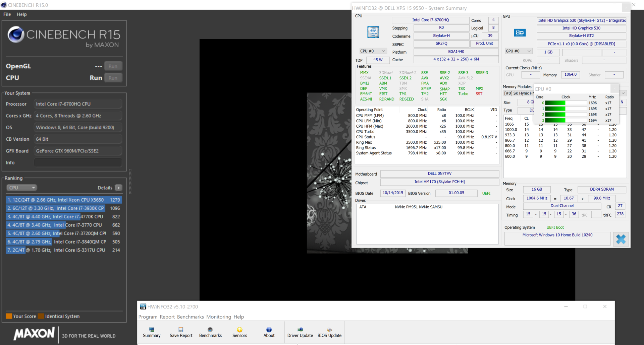Open the Cinebench Help menu
Viewport: 644px width, 345px height.
pos(22,14)
